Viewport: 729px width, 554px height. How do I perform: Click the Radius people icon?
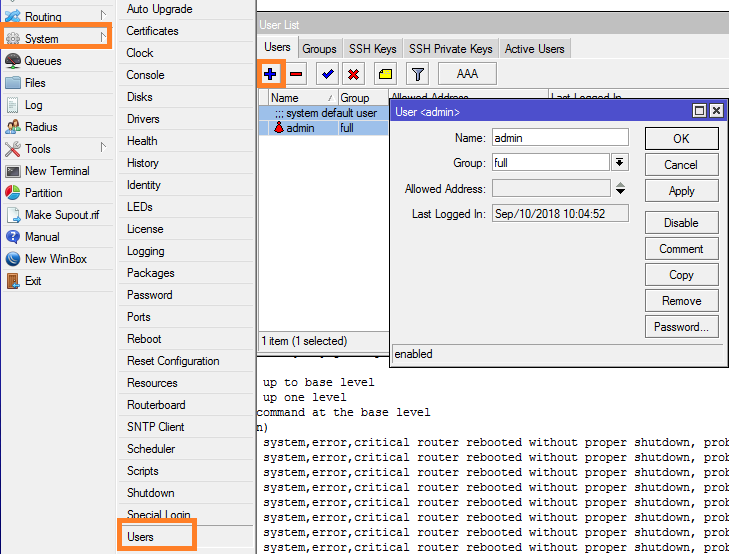pyautogui.click(x=13, y=126)
